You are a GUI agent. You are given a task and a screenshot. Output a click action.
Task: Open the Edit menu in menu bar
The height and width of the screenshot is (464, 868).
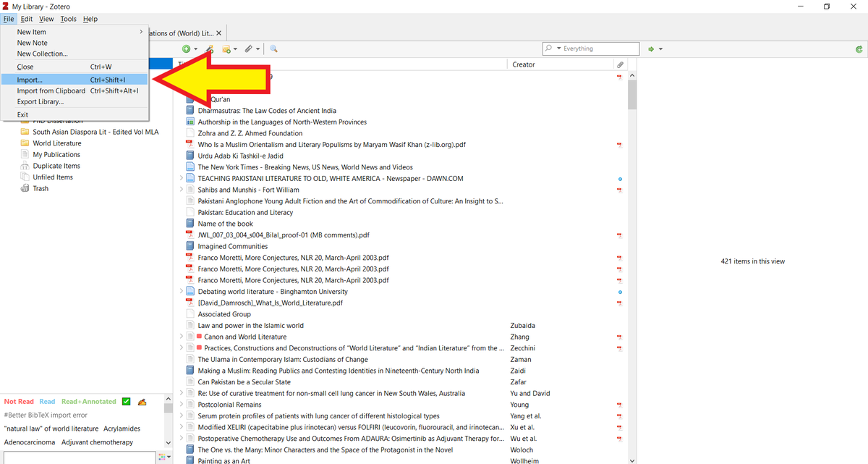coord(27,19)
